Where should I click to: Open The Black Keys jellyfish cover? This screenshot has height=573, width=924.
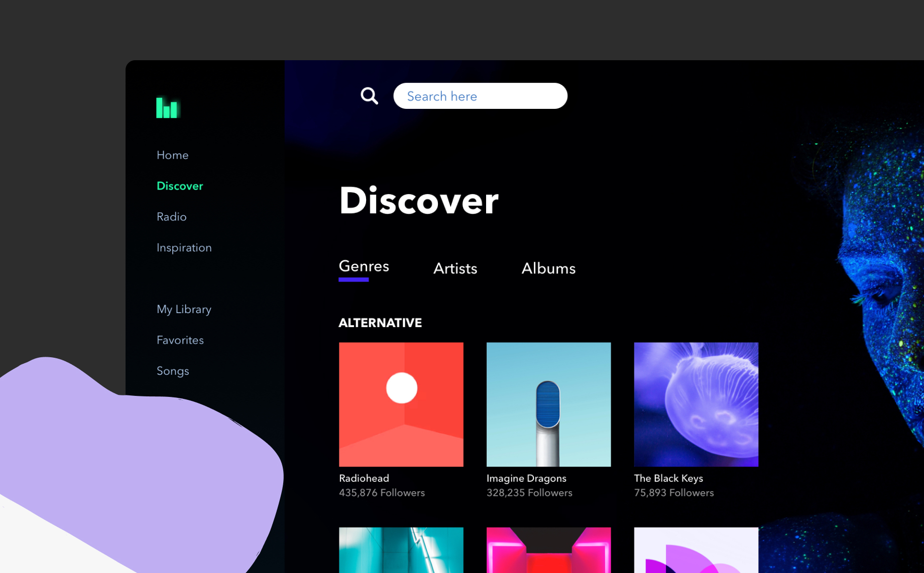[696, 404]
